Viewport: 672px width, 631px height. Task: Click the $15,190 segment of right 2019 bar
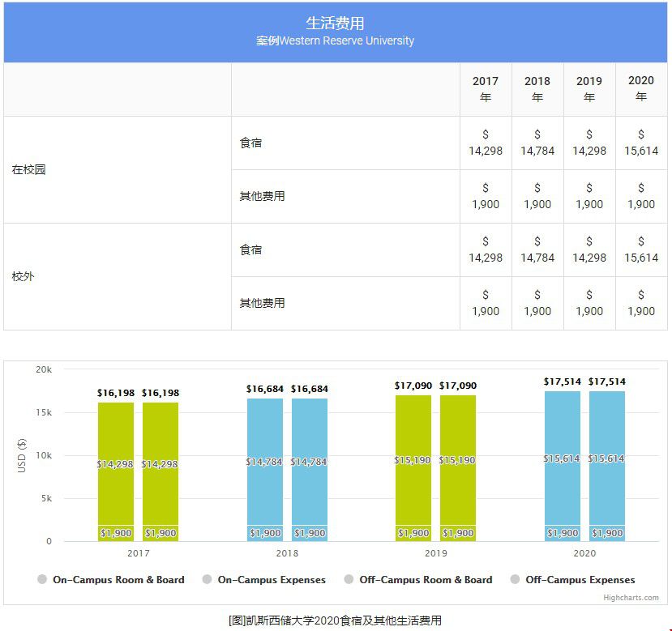[458, 460]
